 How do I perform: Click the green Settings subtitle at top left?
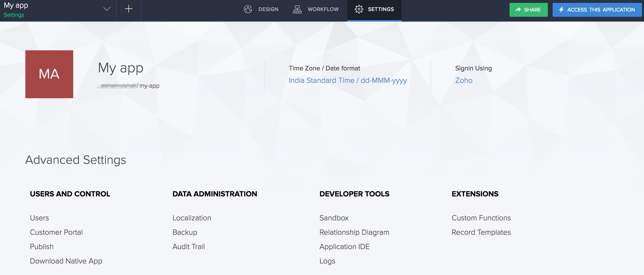click(x=14, y=15)
